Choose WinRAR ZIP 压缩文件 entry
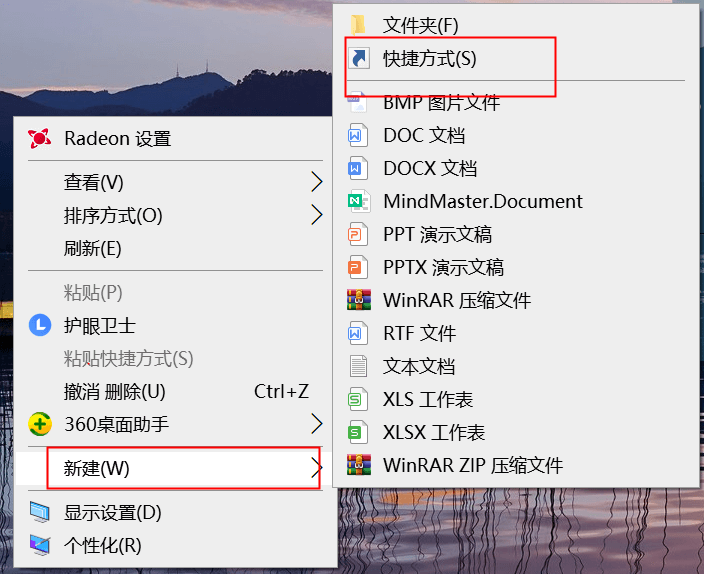The image size is (704, 574). point(515,465)
